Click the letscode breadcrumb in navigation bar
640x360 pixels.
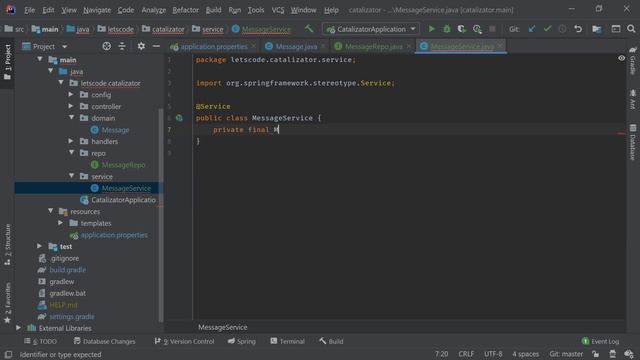click(x=116, y=29)
